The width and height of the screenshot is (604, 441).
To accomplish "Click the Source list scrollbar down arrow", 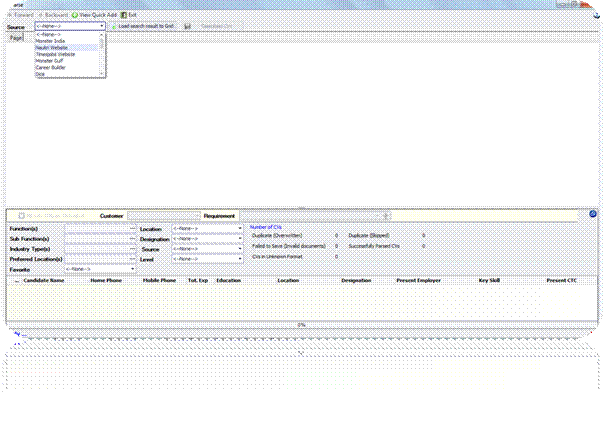I will coord(102,74).
